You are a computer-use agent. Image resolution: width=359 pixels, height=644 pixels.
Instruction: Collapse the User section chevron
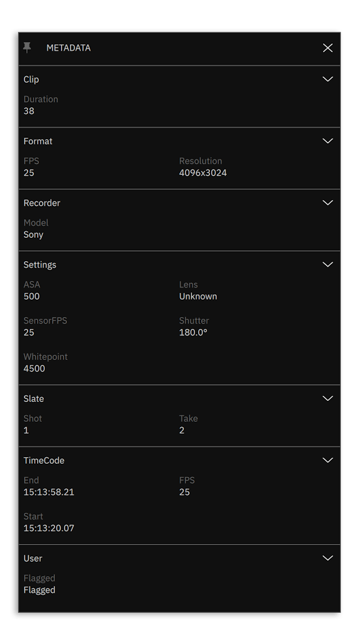pos(327,558)
